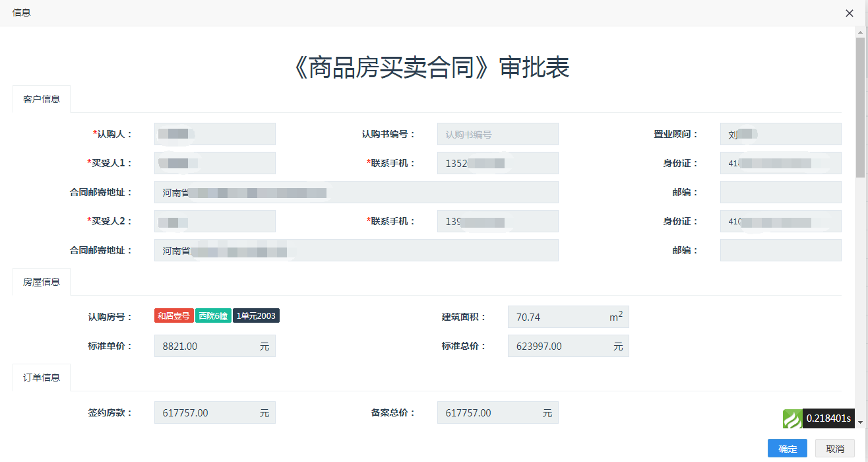Switch to the 客户信息 tab
Screen dimensions: 868x462
click(42, 99)
